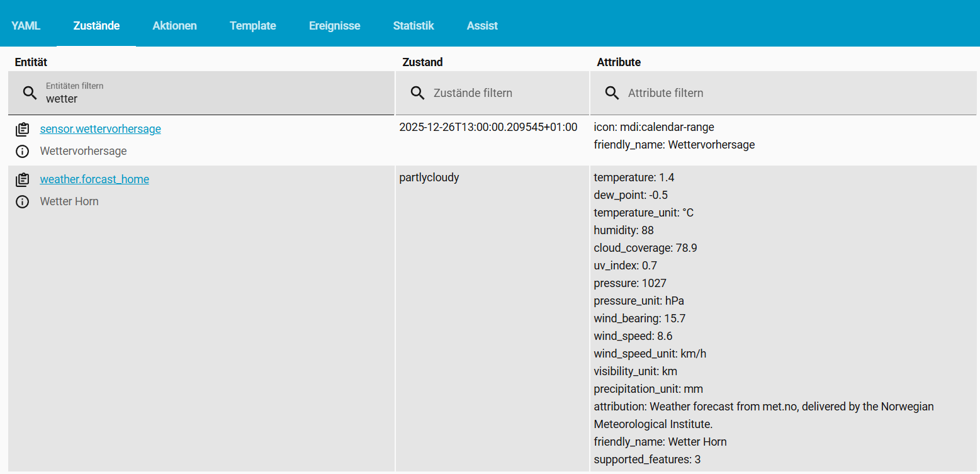Copy the weather.forcast_home entity ID
The width and height of the screenshot is (980, 474).
pos(23,179)
